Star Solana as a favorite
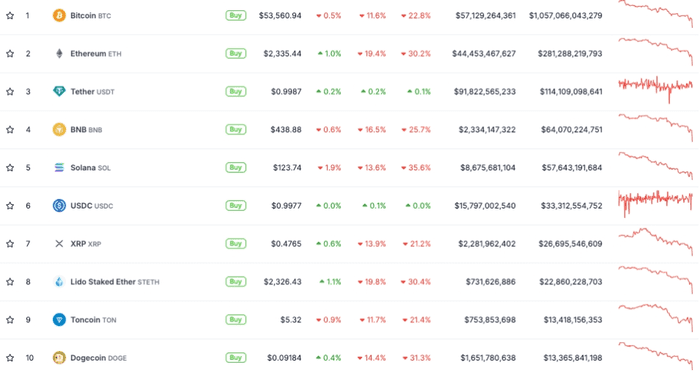The image size is (700, 373). coord(10,168)
